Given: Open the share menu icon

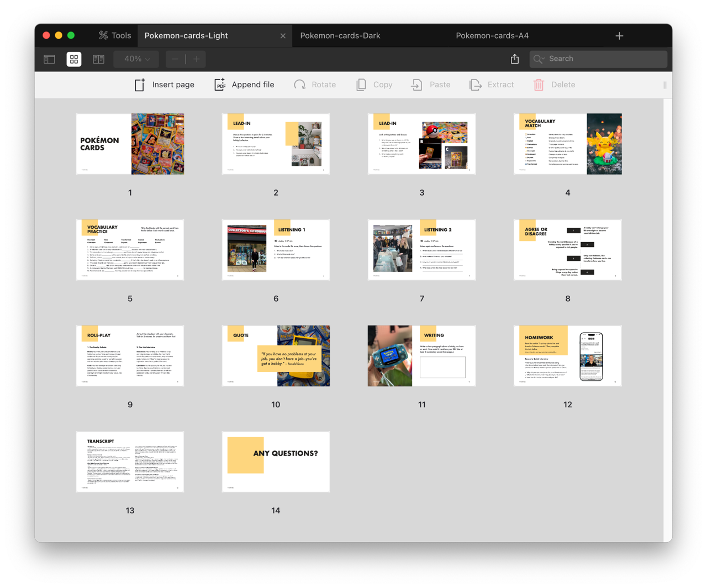Looking at the screenshot, I should [515, 59].
